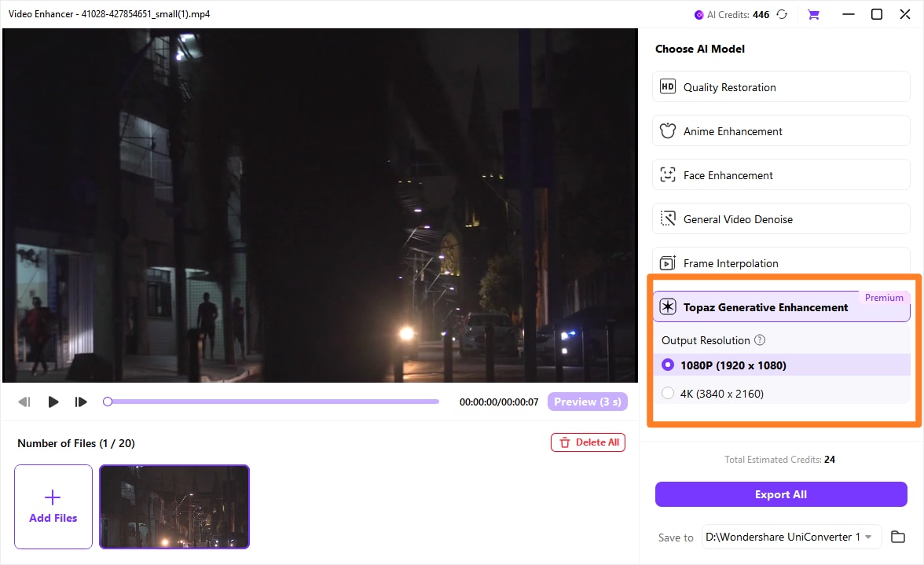
Task: Open the Output Resolution help tooltip icon
Action: click(x=761, y=340)
